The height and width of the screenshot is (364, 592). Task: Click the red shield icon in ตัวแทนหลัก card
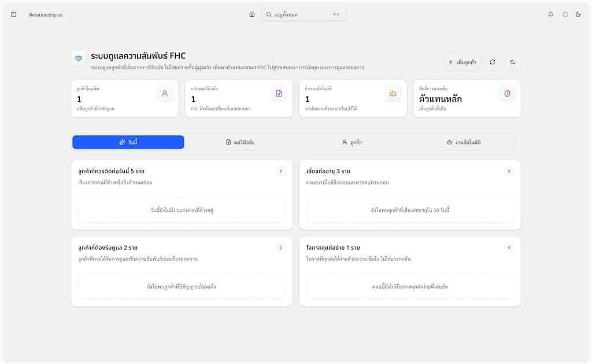507,94
